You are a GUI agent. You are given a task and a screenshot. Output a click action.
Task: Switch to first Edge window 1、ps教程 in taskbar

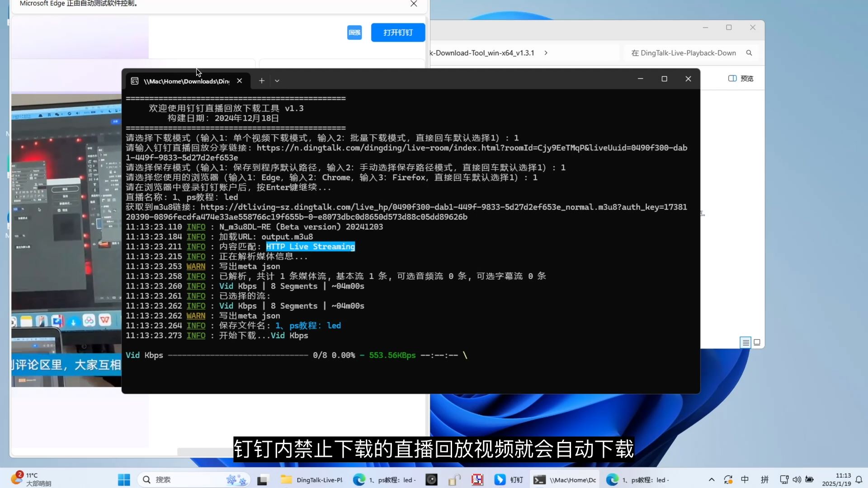coord(384,479)
